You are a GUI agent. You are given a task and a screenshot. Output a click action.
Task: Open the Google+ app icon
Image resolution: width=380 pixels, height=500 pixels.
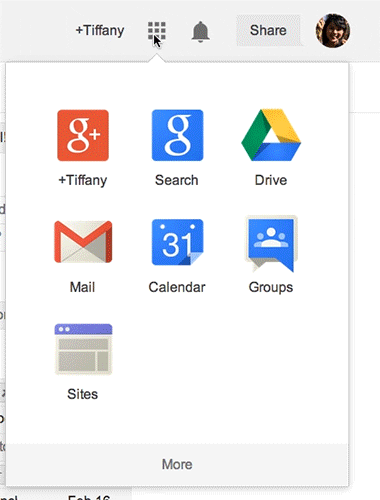point(83,135)
